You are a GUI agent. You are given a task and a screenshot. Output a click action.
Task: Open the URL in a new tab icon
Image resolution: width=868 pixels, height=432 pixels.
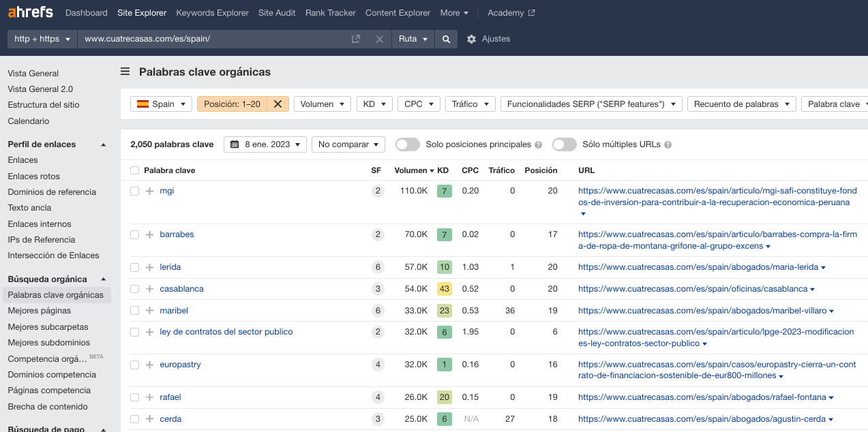(356, 39)
